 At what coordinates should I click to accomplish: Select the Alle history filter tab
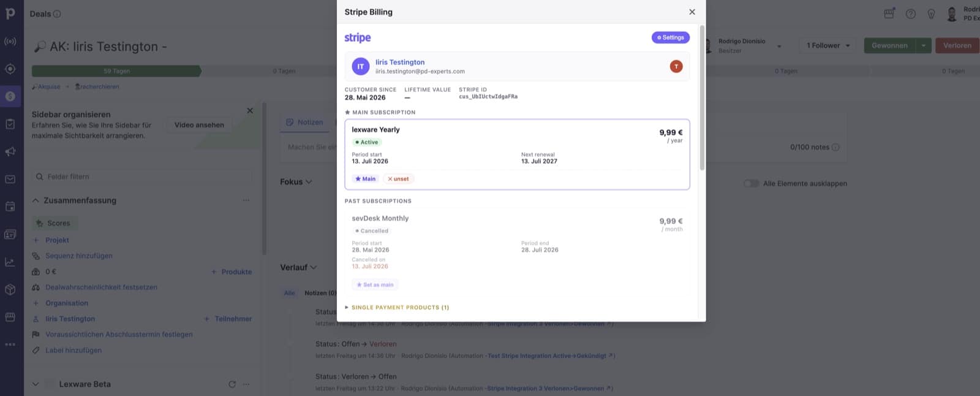click(x=289, y=293)
